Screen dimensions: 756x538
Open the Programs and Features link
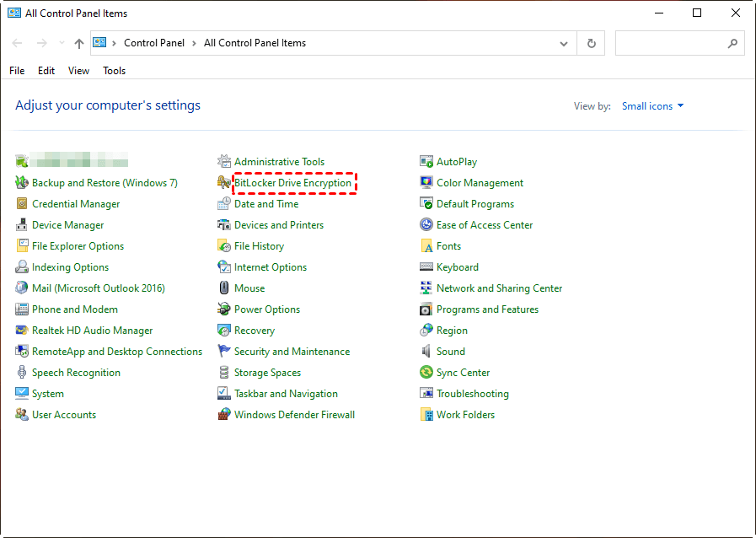click(487, 309)
